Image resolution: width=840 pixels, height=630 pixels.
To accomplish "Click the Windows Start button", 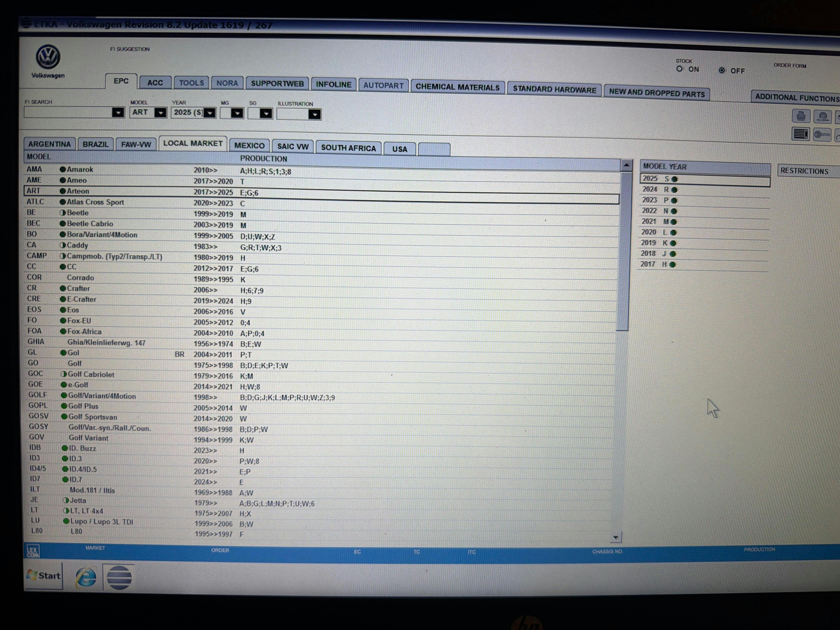I will pos(44,576).
